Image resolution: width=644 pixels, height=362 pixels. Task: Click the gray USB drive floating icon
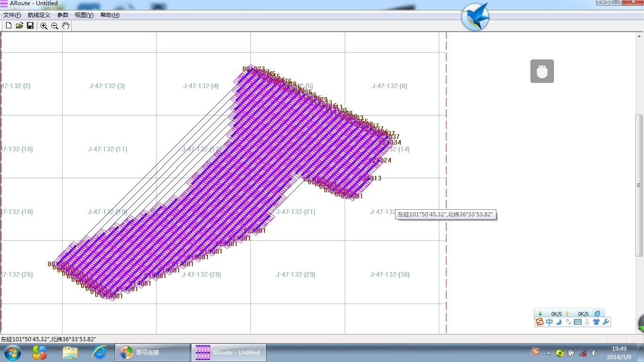[542, 71]
